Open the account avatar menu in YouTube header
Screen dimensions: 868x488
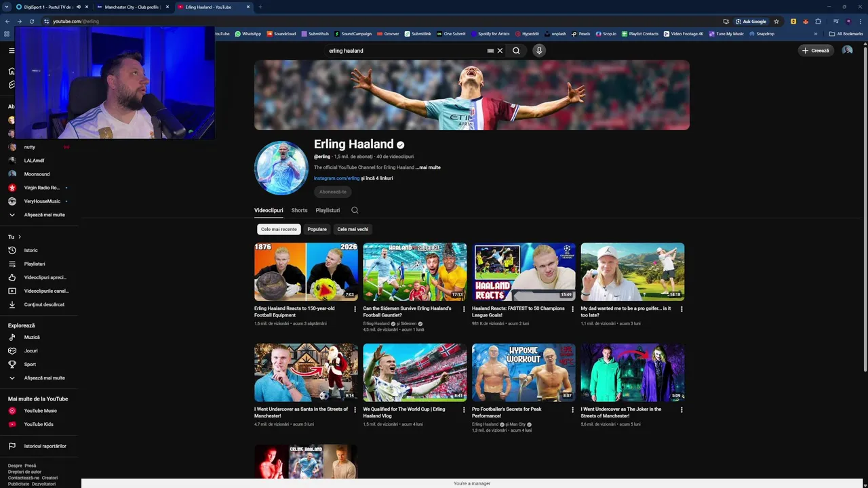pyautogui.click(x=847, y=50)
